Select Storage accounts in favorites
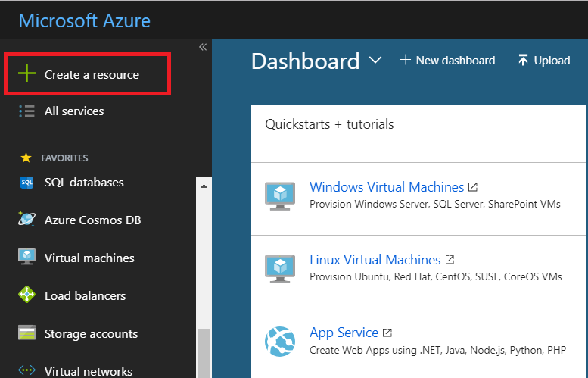Image resolution: width=588 pixels, height=378 pixels. click(x=91, y=334)
